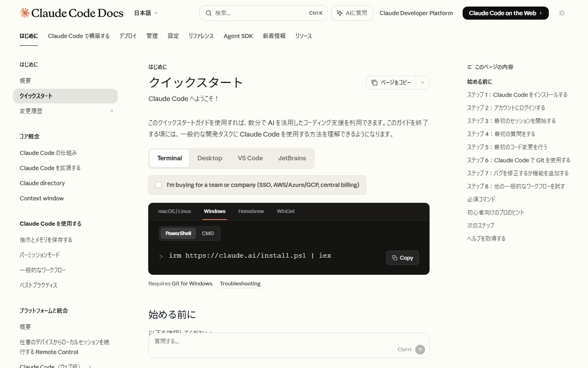Open ベストプラクティス in sidebar
This screenshot has height=368, width=588.
point(65,285)
